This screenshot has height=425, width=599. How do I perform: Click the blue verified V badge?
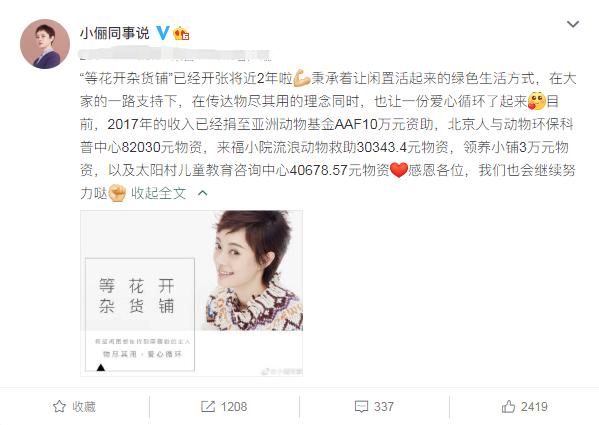pyautogui.click(x=163, y=33)
